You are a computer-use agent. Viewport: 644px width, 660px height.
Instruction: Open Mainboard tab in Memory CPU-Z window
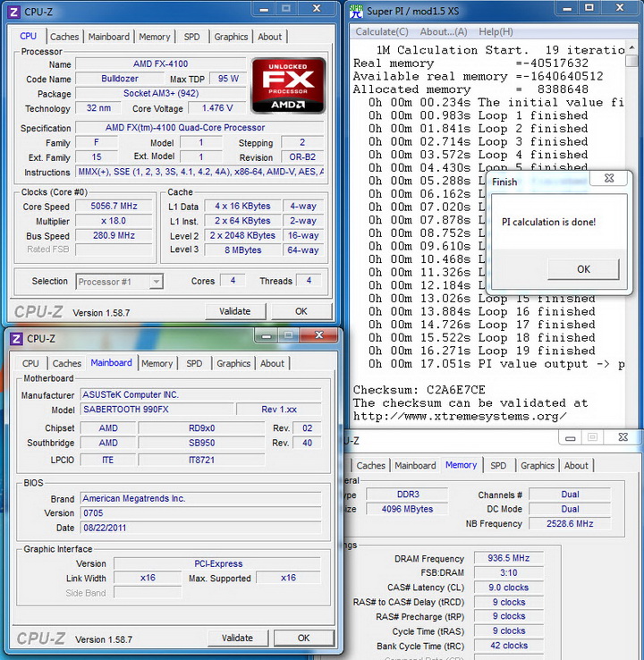415,466
